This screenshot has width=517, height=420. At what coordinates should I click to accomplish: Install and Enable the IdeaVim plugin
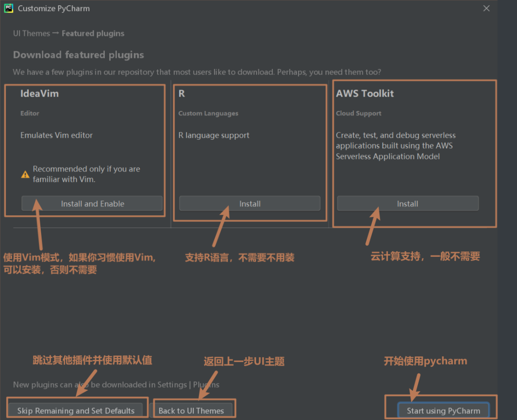(x=92, y=204)
